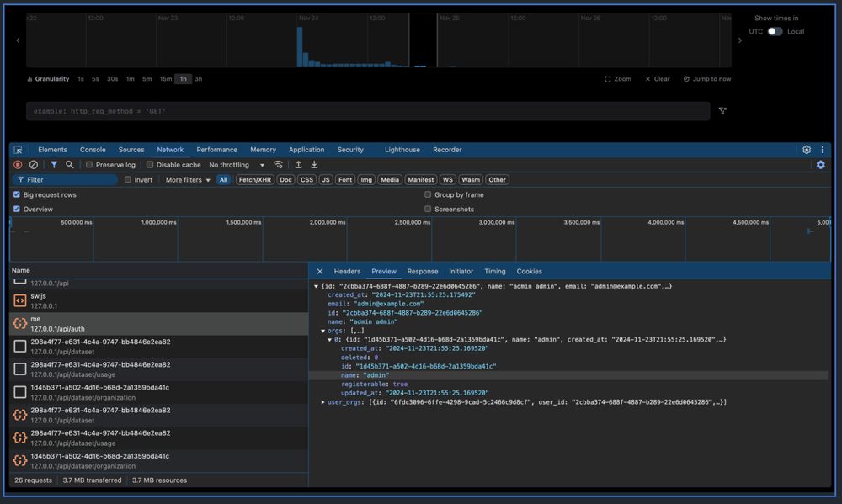Click the import HAR upload icon
Viewport: 842px width, 504px height.
point(298,165)
